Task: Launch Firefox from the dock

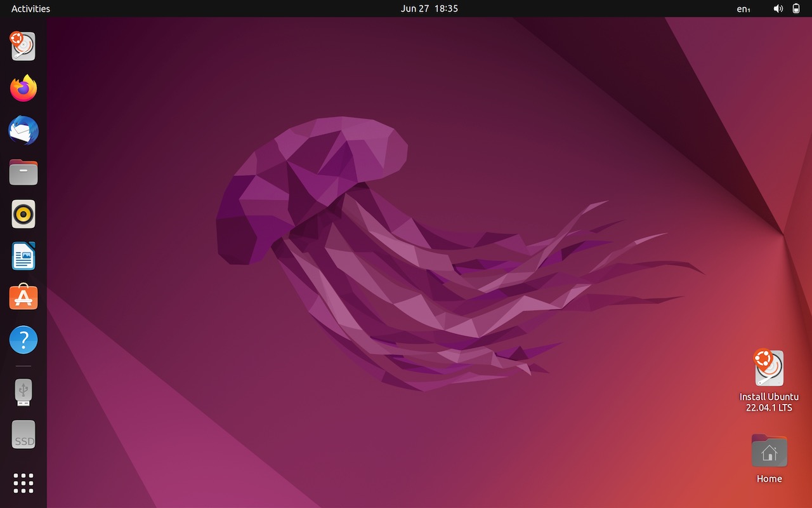Action: click(23, 88)
